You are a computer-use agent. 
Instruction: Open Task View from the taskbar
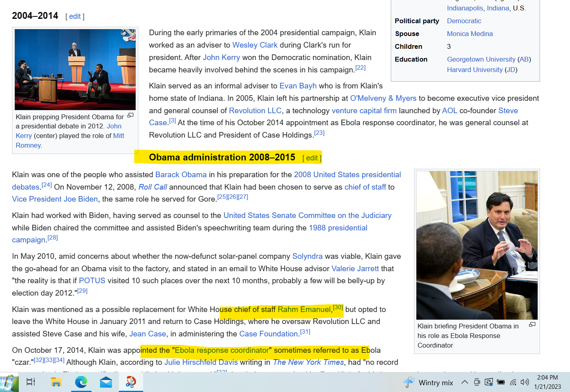pos(31,382)
